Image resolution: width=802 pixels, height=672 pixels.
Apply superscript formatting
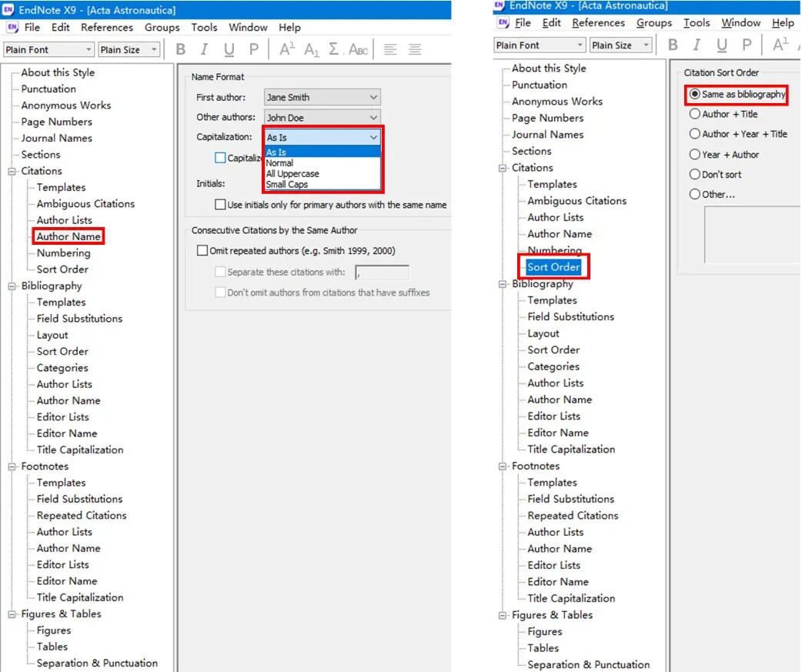click(286, 48)
